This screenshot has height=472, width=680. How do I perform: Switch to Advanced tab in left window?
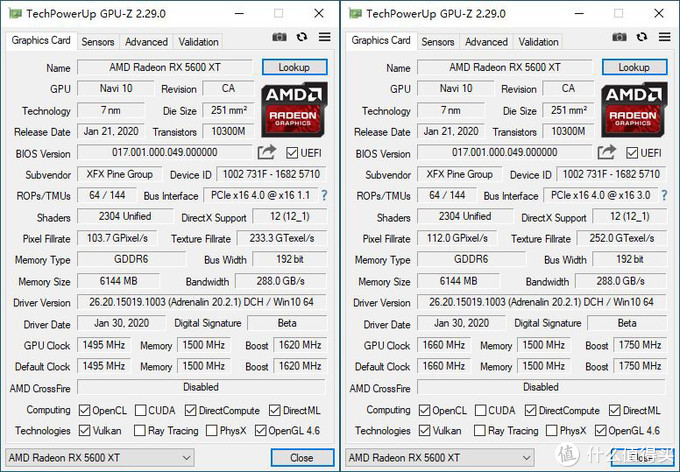point(147,42)
